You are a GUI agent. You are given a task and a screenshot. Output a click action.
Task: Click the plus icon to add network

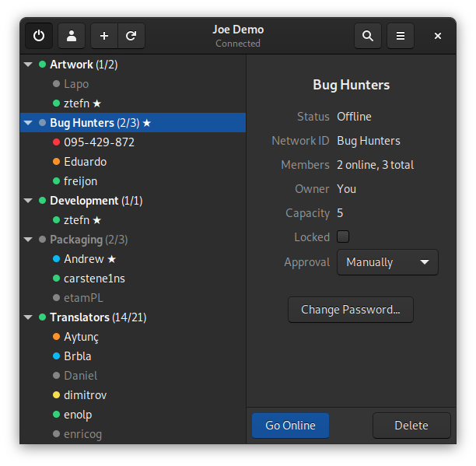pos(104,36)
